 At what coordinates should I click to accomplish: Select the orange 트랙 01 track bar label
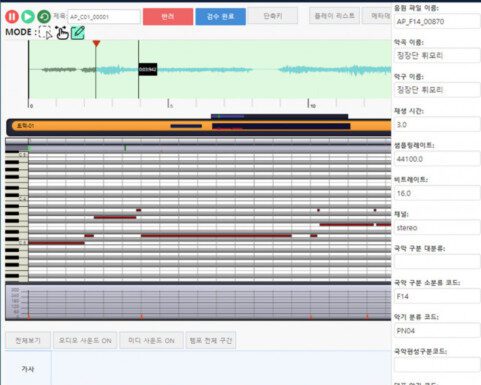(x=26, y=126)
